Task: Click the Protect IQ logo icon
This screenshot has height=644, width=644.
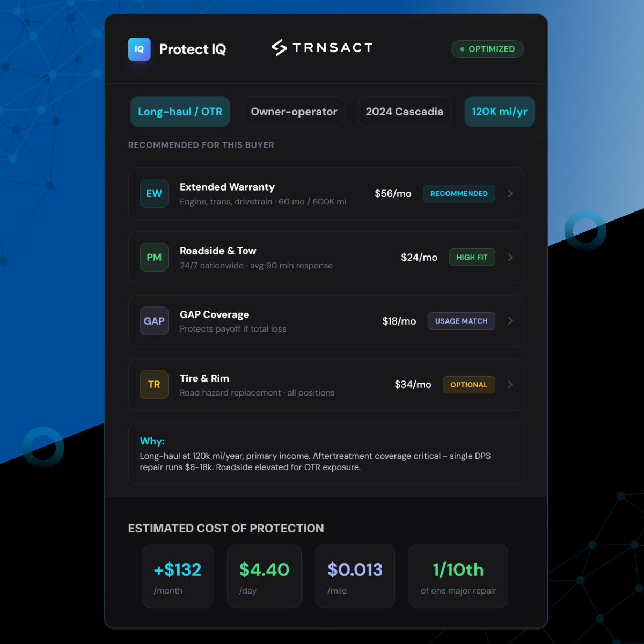Action: click(x=139, y=49)
